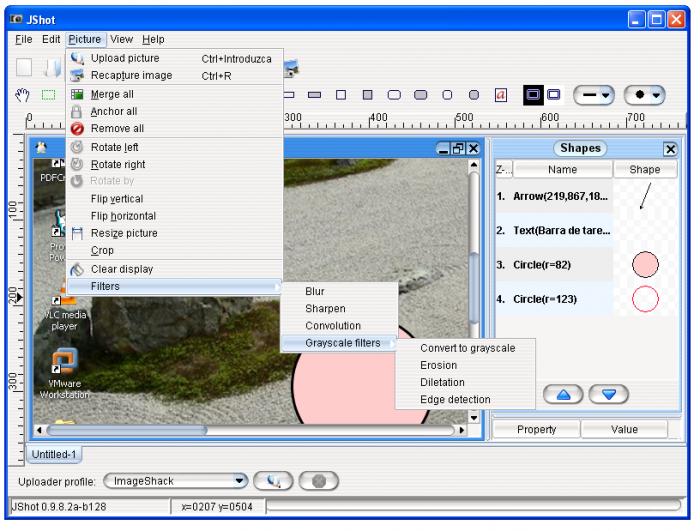Toggle the black-highlighted shadow mode button
Viewport: 700px width, 531px height.
pyautogui.click(x=533, y=95)
